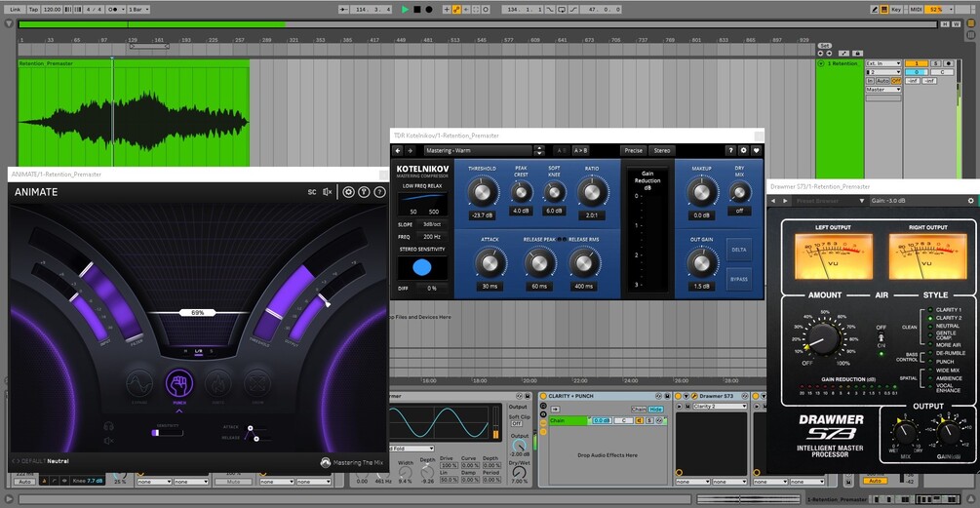
Task: Enable Draw Mode pencil icon
Action: (875, 10)
